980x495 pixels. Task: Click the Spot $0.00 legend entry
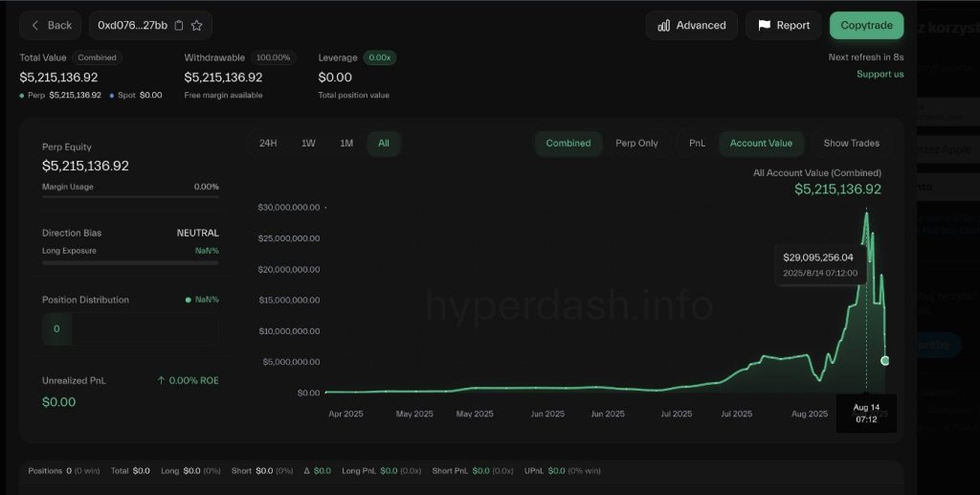coord(136,95)
